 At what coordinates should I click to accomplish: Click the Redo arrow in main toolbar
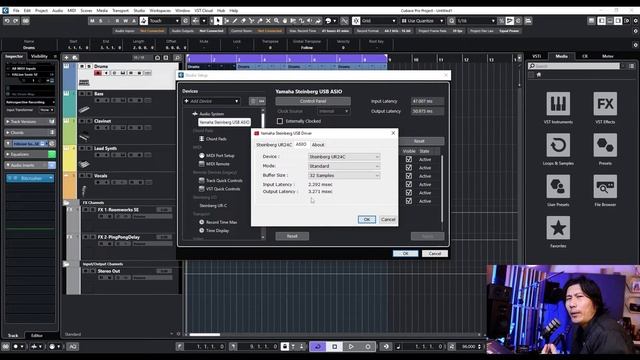click(15, 21)
